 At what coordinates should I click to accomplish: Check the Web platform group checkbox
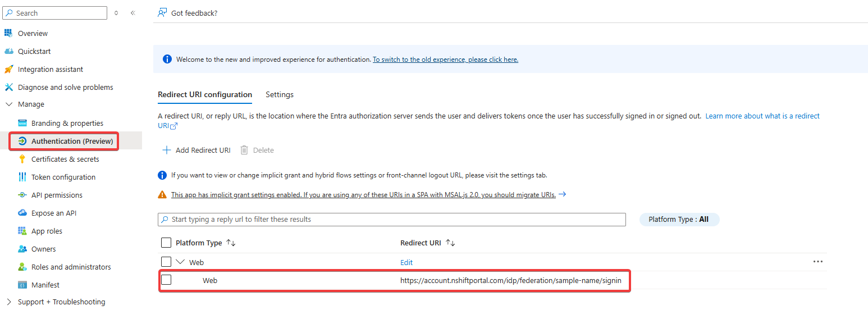tap(166, 262)
